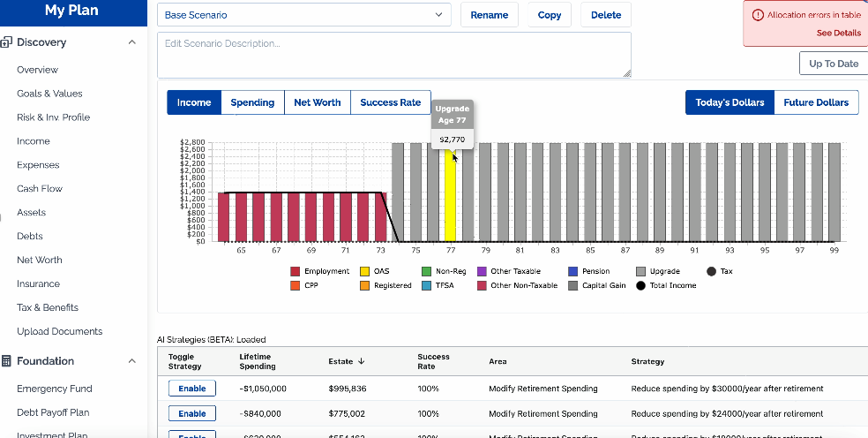868x438 pixels.
Task: Click the Tax legend circle icon
Action: 710,271
